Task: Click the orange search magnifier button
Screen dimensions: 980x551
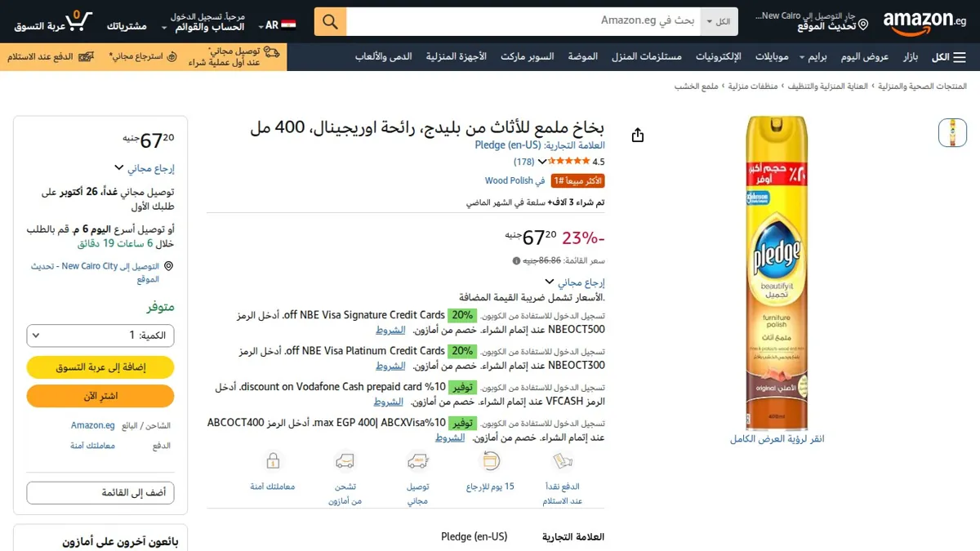Action: [330, 21]
